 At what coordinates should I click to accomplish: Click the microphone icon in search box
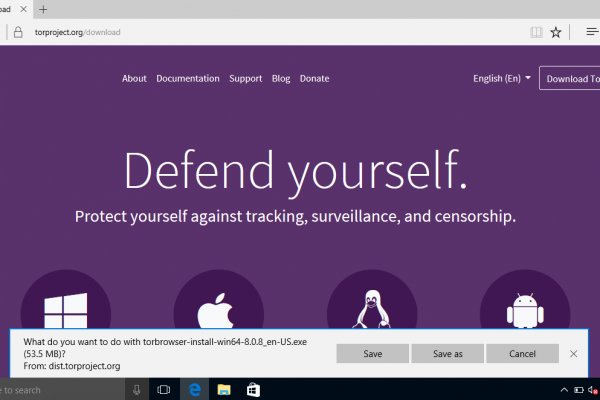point(136,390)
